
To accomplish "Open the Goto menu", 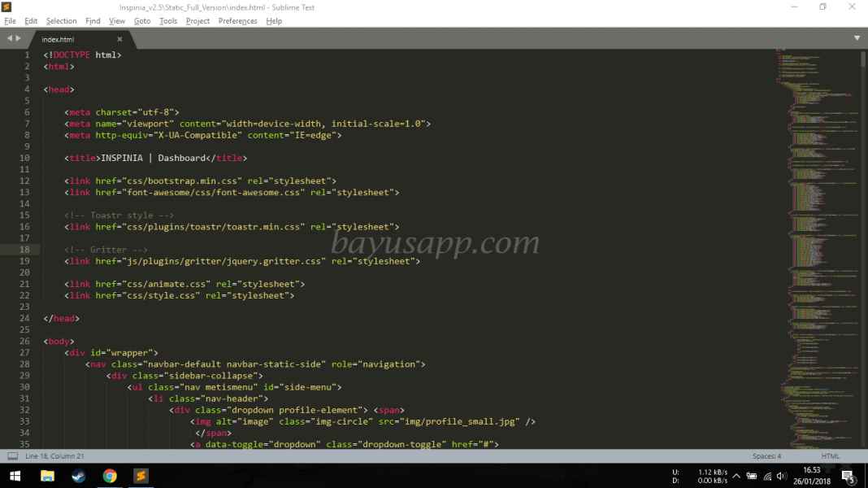I will click(x=142, y=21).
